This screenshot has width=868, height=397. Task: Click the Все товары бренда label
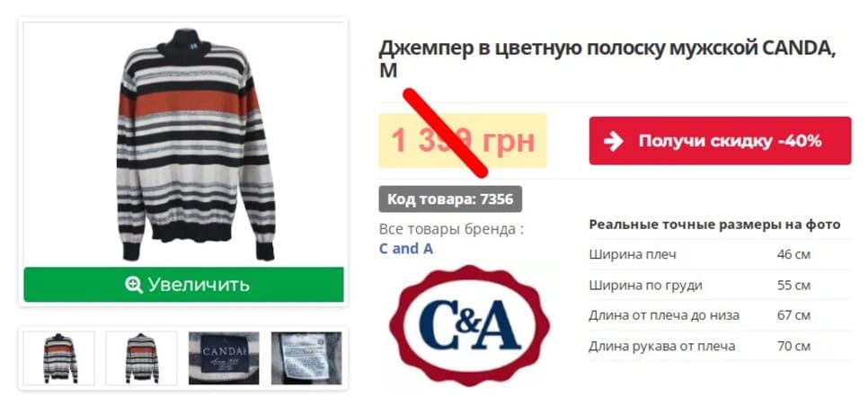coord(451,229)
